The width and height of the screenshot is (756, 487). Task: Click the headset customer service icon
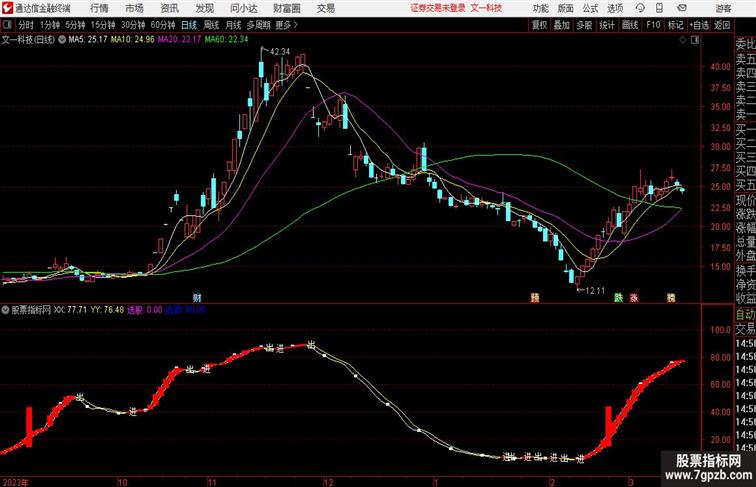(640, 8)
